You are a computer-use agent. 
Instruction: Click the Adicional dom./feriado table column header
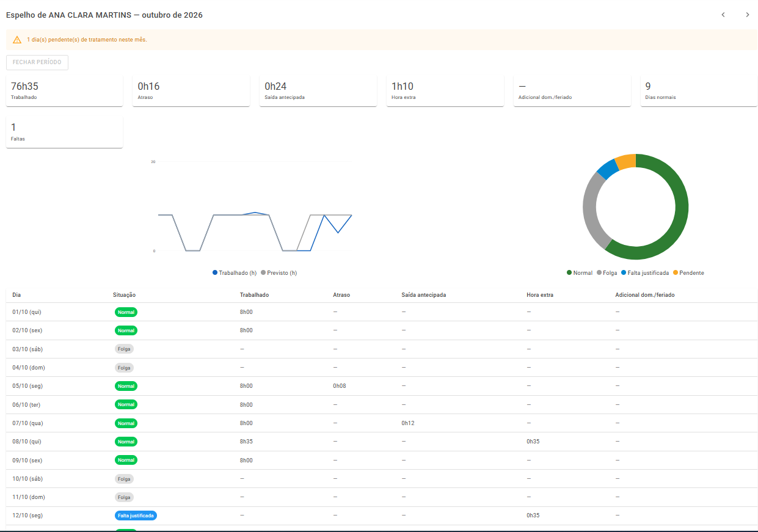pos(645,295)
